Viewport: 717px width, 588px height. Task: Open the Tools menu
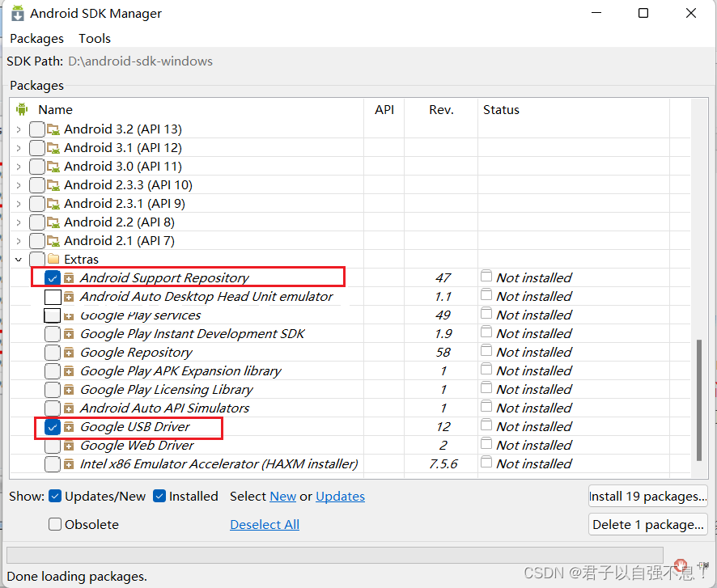pyautogui.click(x=95, y=38)
